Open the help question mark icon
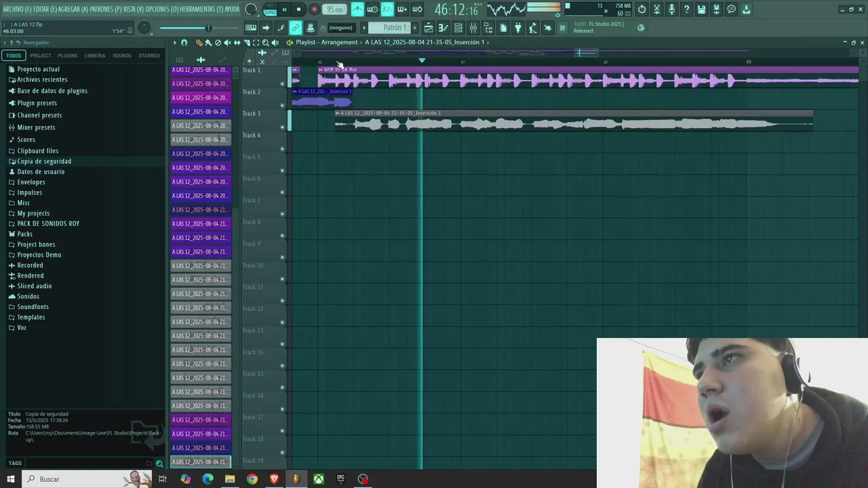The width and height of the screenshot is (868, 488). point(686,9)
